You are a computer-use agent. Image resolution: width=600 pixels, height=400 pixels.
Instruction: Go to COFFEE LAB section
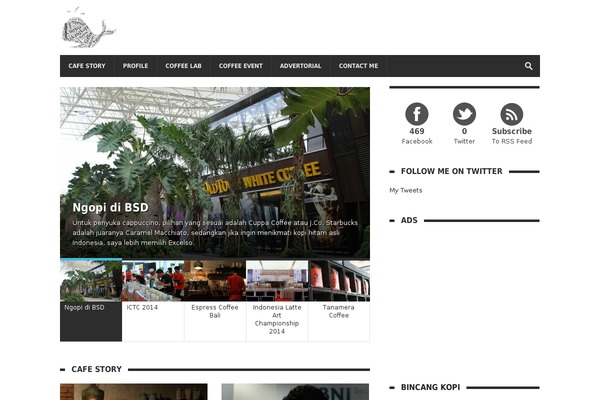click(x=183, y=66)
